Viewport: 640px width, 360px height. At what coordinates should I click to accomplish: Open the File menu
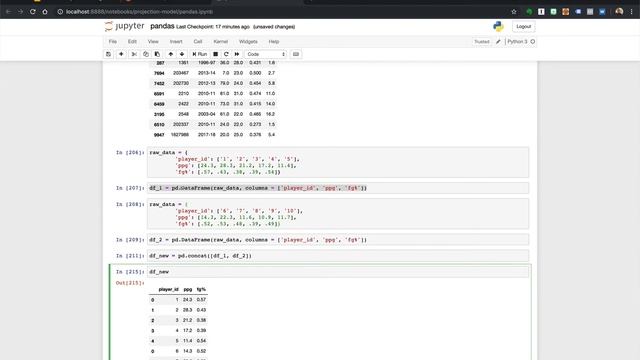(113, 42)
